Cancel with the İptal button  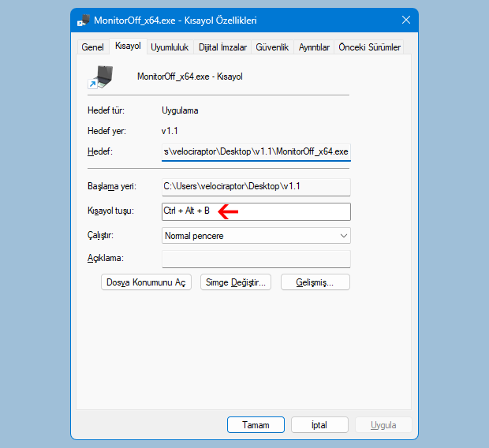(319, 424)
